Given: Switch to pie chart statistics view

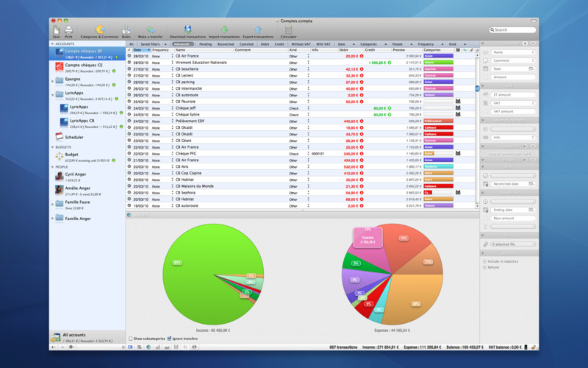Looking at the screenshot, I should click(x=148, y=347).
